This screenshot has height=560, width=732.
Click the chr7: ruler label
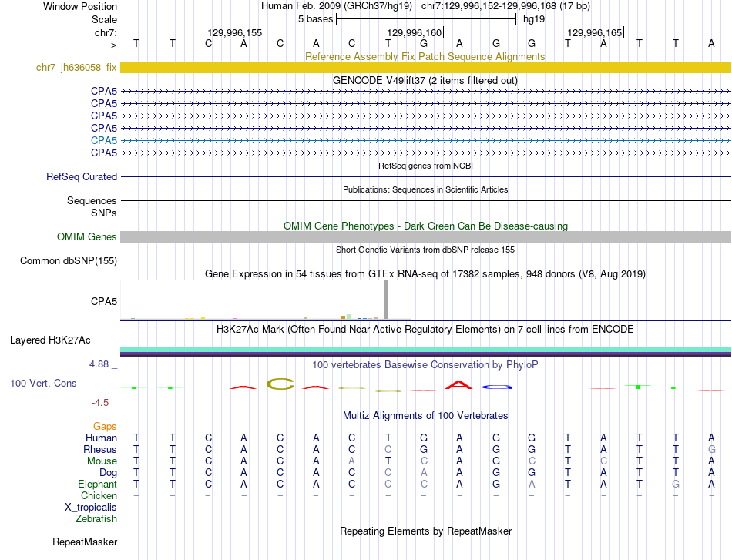106,32
